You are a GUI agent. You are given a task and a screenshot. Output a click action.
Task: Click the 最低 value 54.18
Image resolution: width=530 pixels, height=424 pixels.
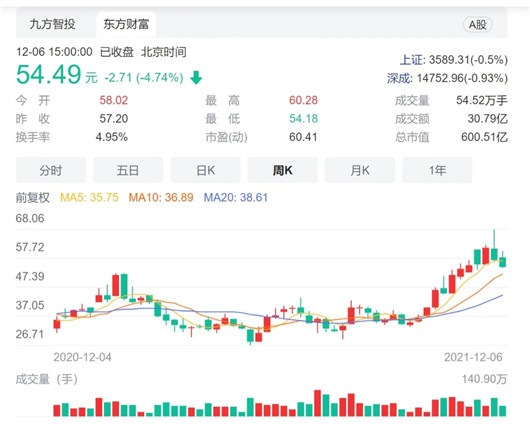pos(303,118)
